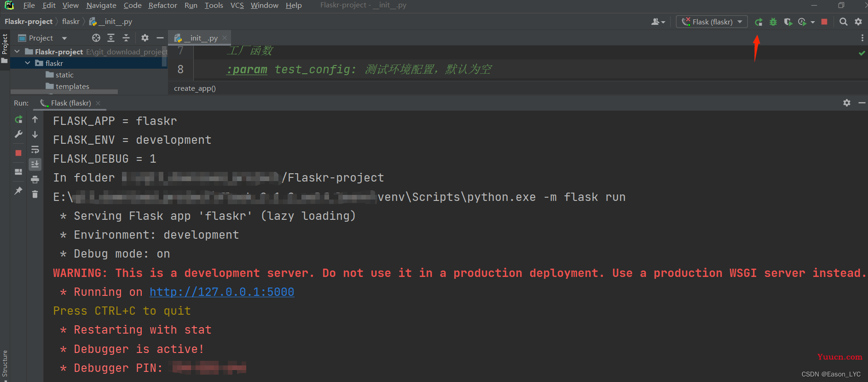Image resolution: width=868 pixels, height=382 pixels.
Task: Open the File menu
Action: 29,6
